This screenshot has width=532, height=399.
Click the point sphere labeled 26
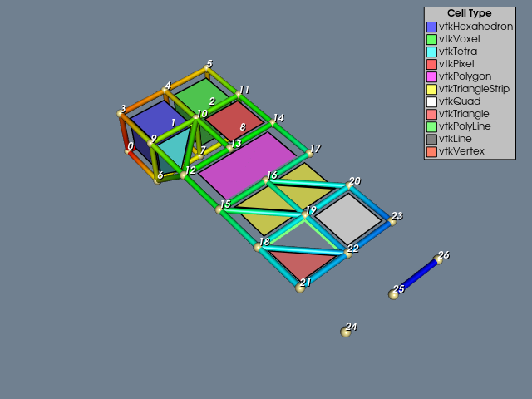[438, 260]
